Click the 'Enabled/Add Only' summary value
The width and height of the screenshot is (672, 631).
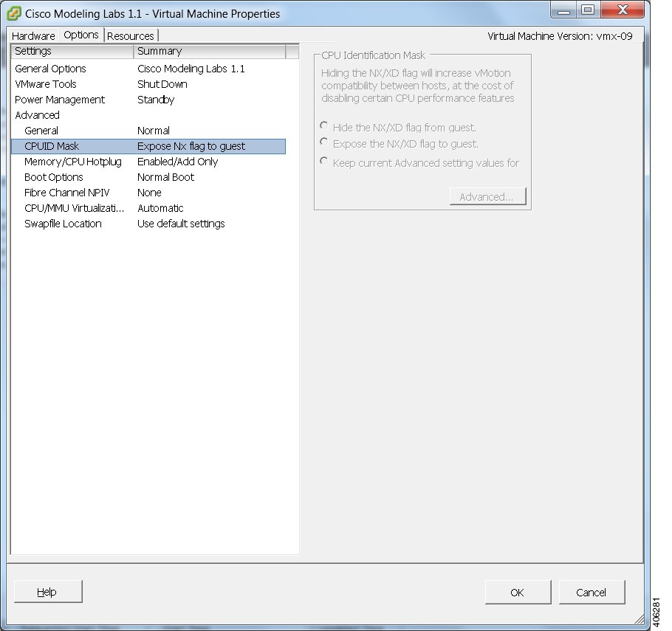(x=178, y=162)
